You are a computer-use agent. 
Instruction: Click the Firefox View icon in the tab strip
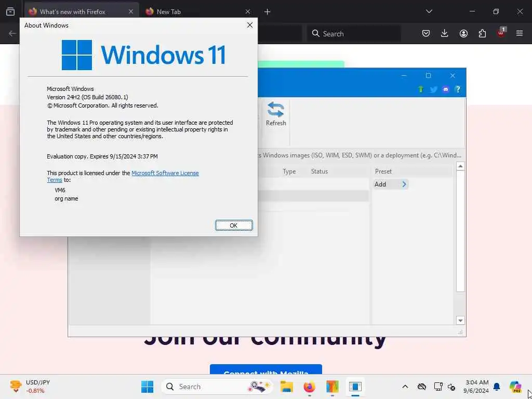click(x=10, y=11)
